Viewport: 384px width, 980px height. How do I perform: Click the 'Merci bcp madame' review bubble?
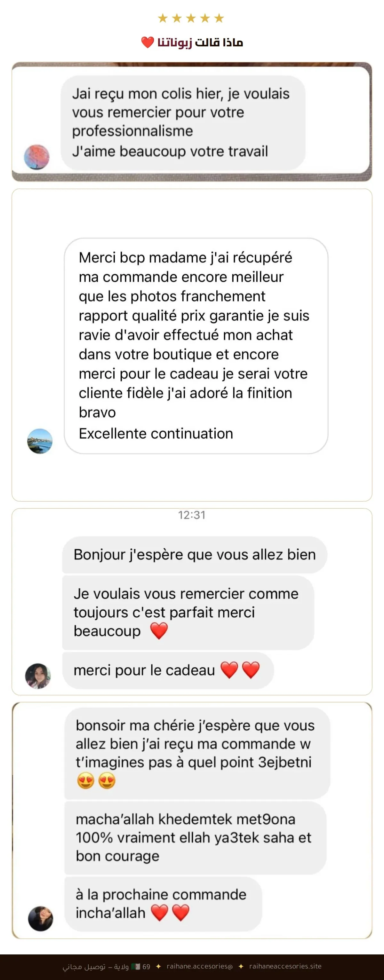196,346
